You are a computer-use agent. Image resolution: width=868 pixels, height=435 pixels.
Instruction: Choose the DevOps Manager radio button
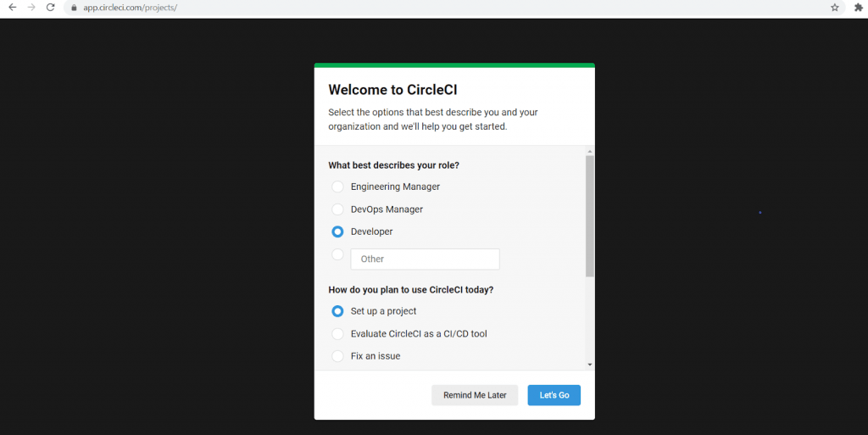click(x=337, y=209)
